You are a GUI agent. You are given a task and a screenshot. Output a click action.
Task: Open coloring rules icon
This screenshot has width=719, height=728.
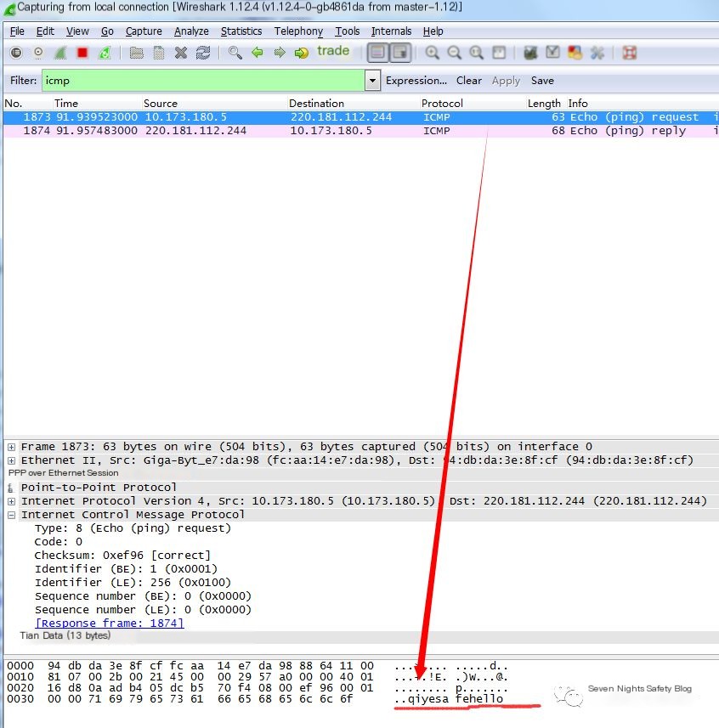[x=575, y=53]
